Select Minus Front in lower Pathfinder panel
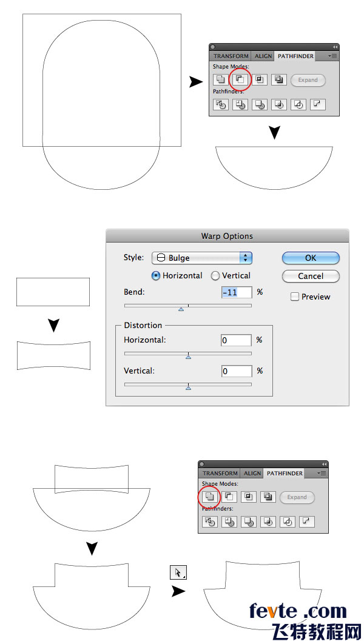 229,497
